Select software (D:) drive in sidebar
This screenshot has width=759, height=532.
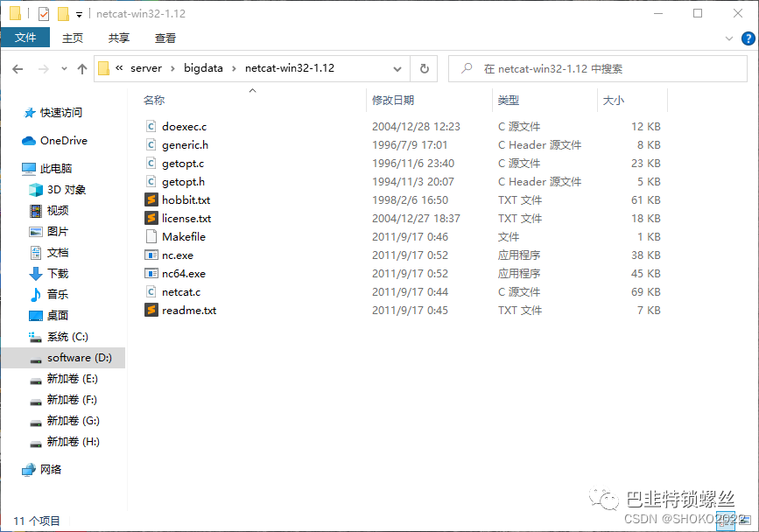point(63,357)
